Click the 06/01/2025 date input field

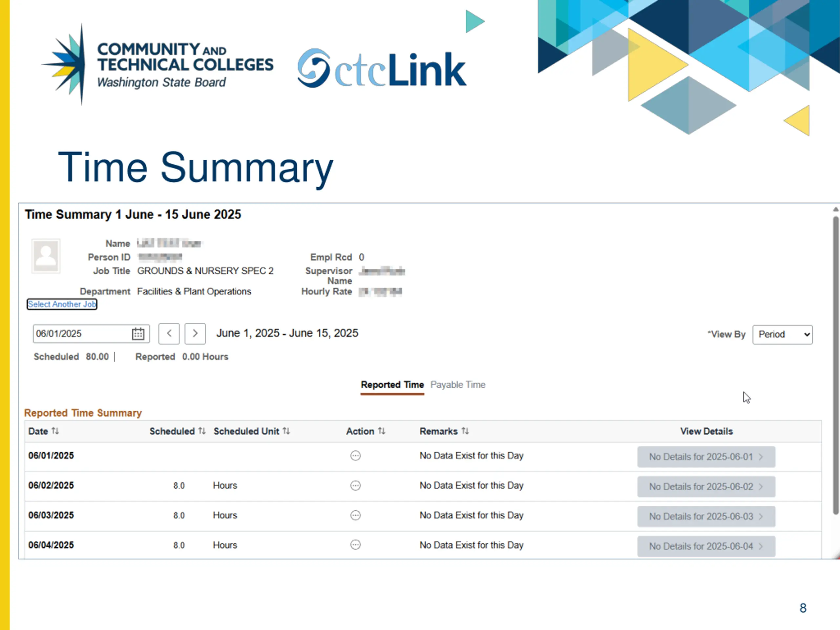tap(82, 334)
